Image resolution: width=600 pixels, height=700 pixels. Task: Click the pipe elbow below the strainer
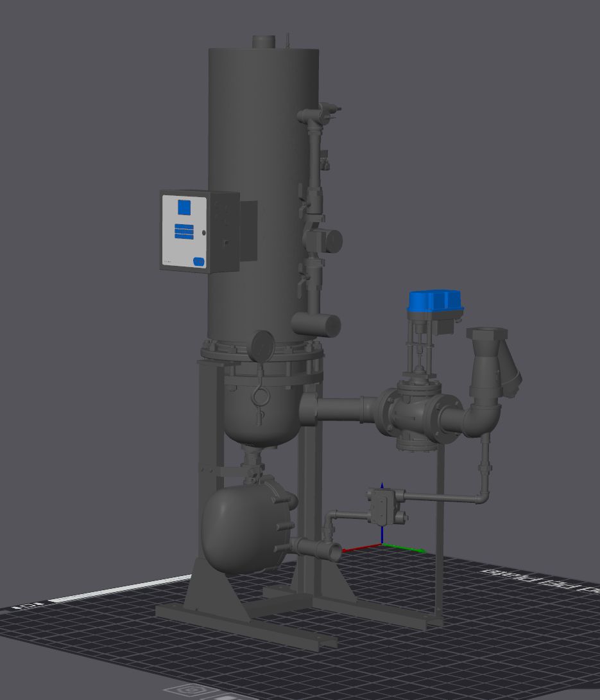pos(486,419)
